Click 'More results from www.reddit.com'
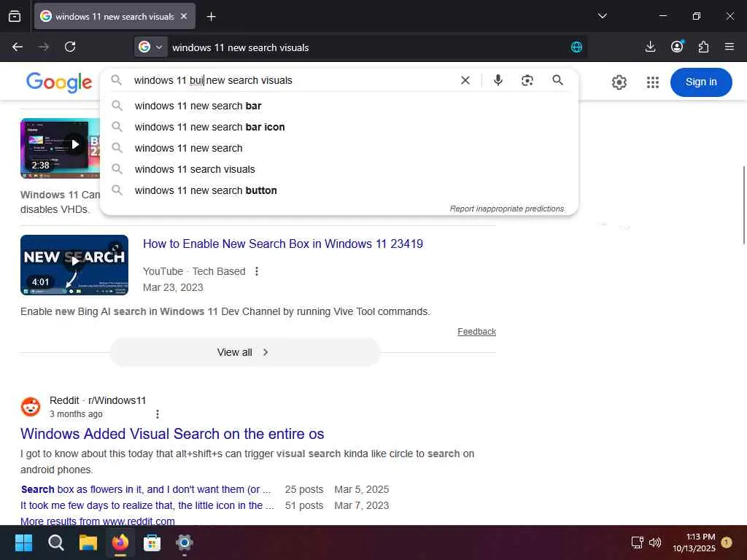This screenshot has width=747, height=560. (98, 521)
